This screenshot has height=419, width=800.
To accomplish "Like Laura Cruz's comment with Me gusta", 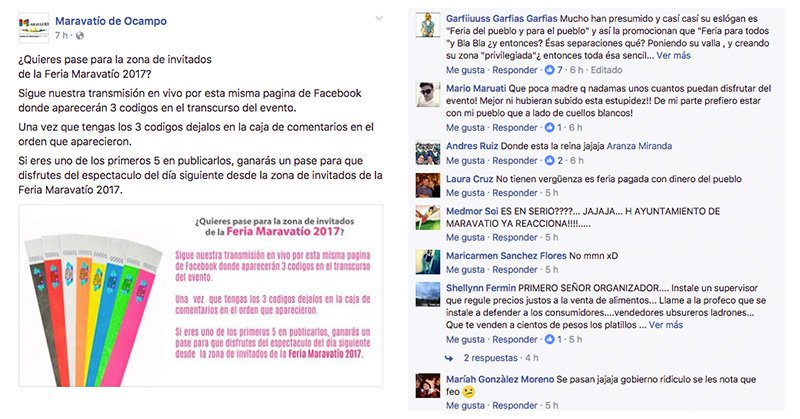I will tap(466, 193).
